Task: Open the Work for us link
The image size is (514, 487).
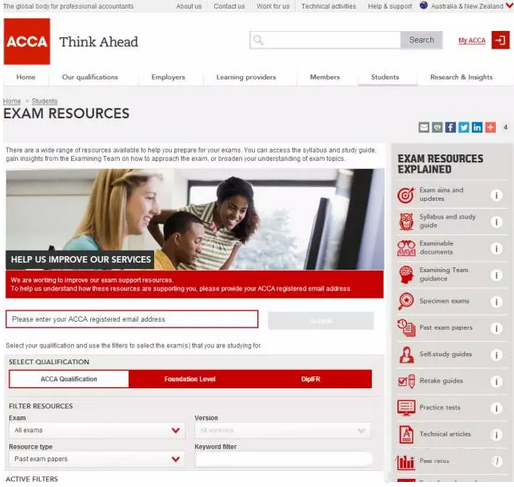Action: 273,6
